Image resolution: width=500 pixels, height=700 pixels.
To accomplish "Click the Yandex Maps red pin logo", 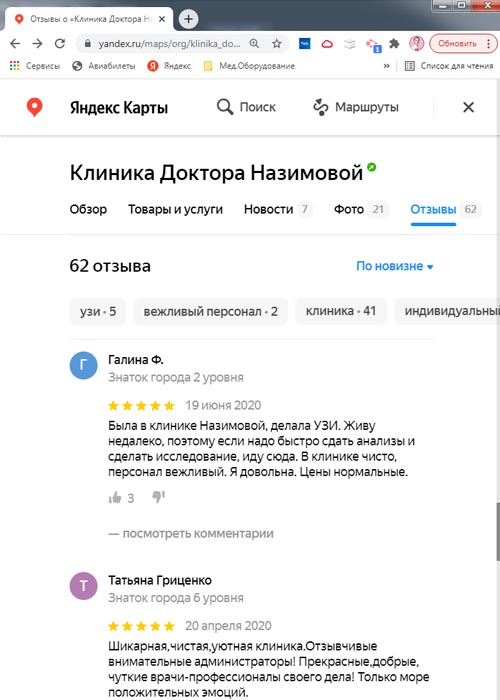I will click(x=34, y=108).
